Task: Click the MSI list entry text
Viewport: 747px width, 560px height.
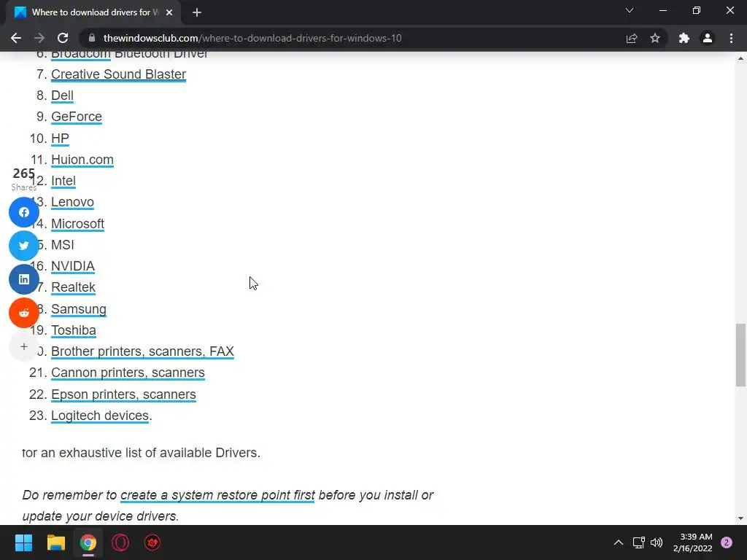Action: 63,245
